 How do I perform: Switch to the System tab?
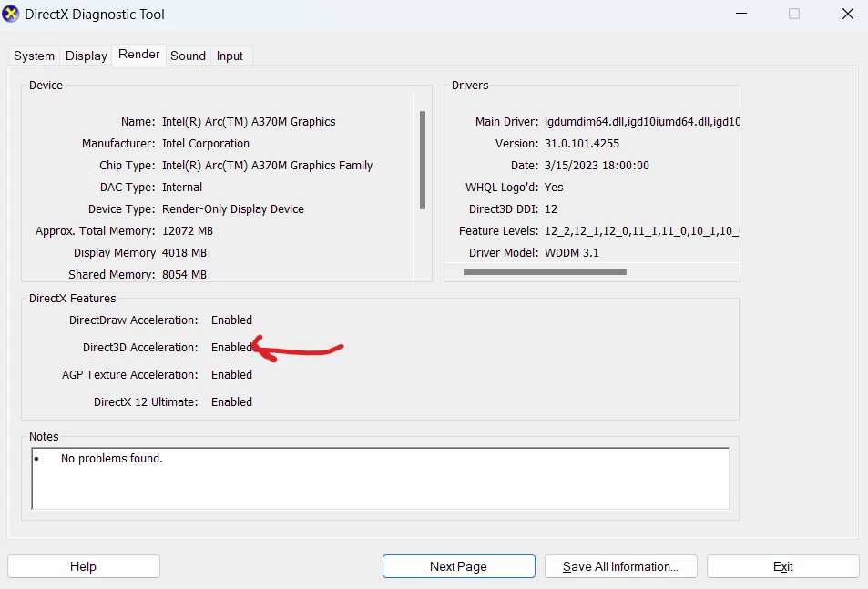[x=34, y=56]
